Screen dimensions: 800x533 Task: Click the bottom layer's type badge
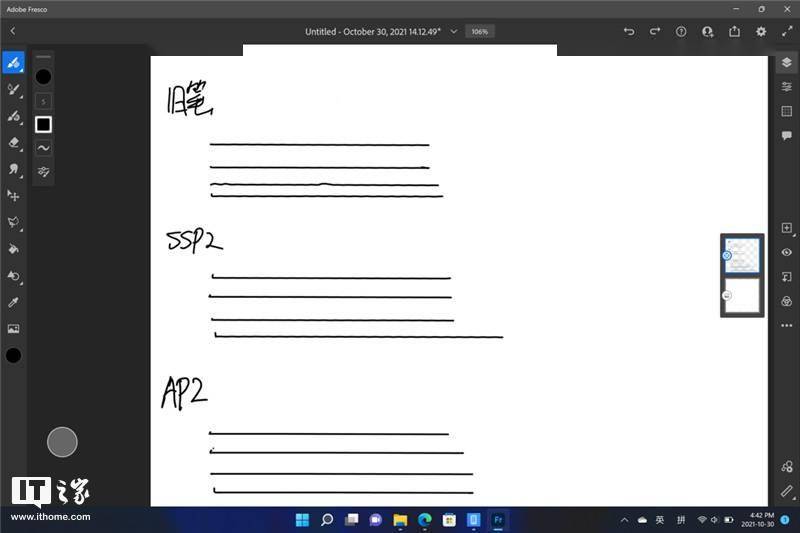pos(727,295)
